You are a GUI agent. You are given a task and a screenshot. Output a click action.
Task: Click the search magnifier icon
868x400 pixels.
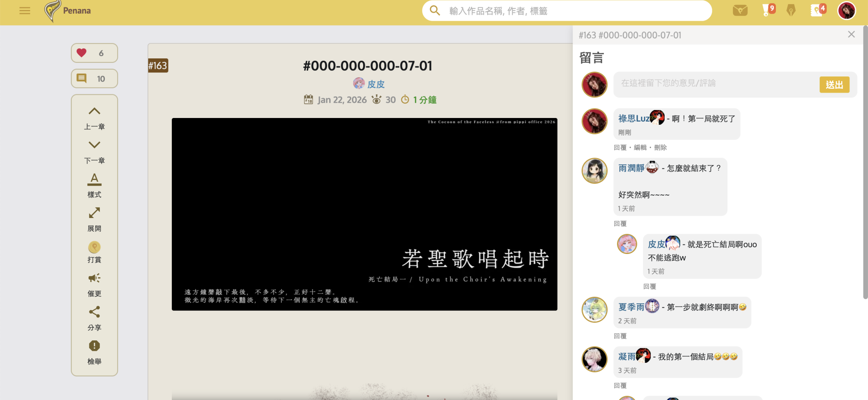click(435, 11)
